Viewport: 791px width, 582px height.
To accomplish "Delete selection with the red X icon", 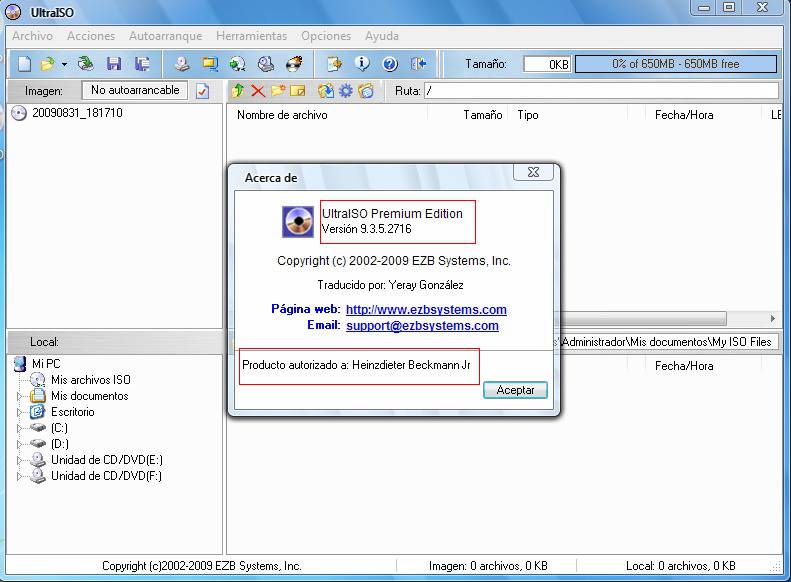I will [x=258, y=91].
